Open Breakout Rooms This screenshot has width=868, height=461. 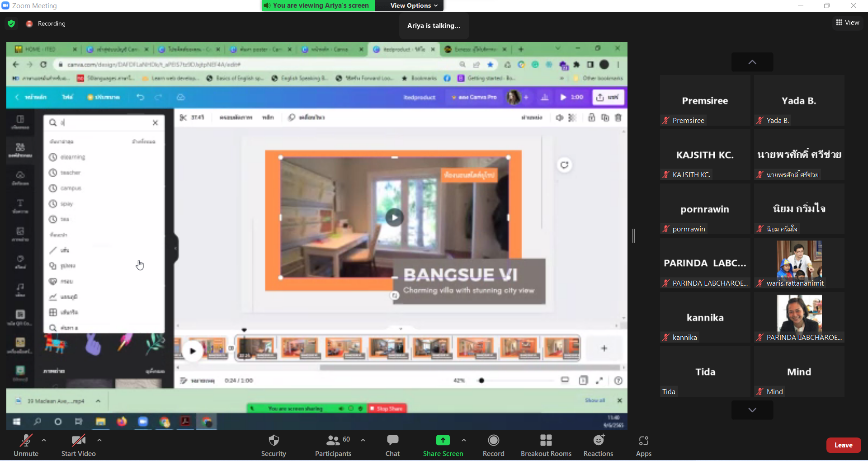pyautogui.click(x=546, y=445)
